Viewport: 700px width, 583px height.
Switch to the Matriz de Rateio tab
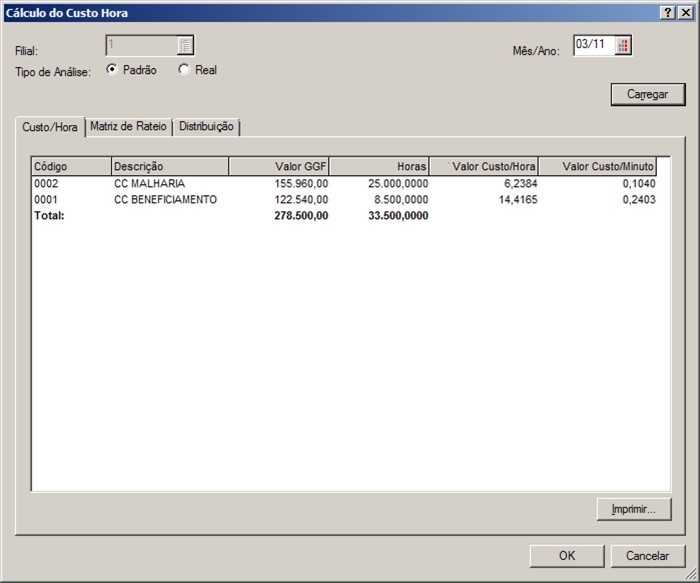click(129, 127)
